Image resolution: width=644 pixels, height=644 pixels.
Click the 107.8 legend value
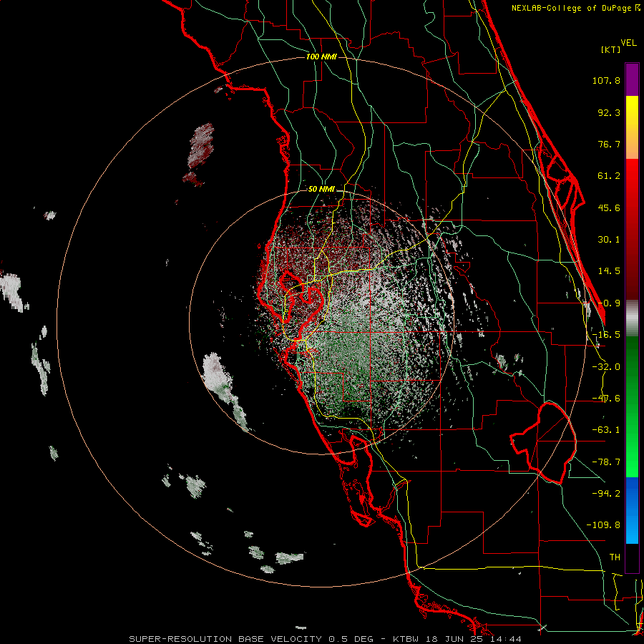(x=606, y=80)
